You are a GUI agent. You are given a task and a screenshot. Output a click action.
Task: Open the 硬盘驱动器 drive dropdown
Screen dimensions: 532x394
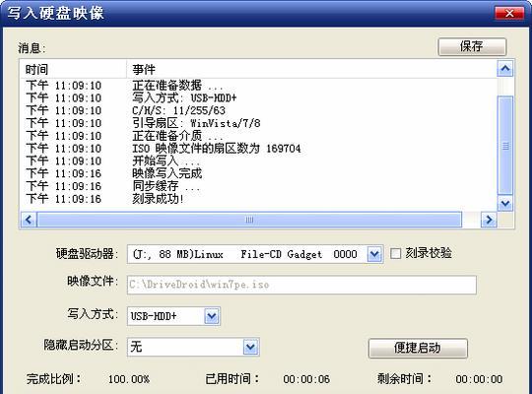point(374,254)
